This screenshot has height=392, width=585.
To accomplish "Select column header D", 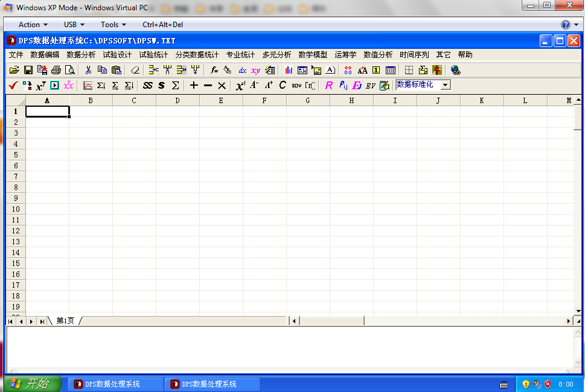I will [x=177, y=101].
